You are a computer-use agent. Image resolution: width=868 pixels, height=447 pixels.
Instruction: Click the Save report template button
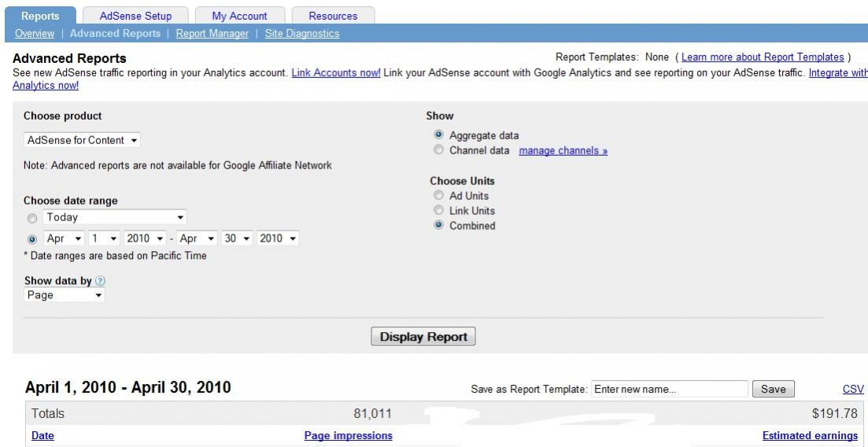click(x=773, y=389)
